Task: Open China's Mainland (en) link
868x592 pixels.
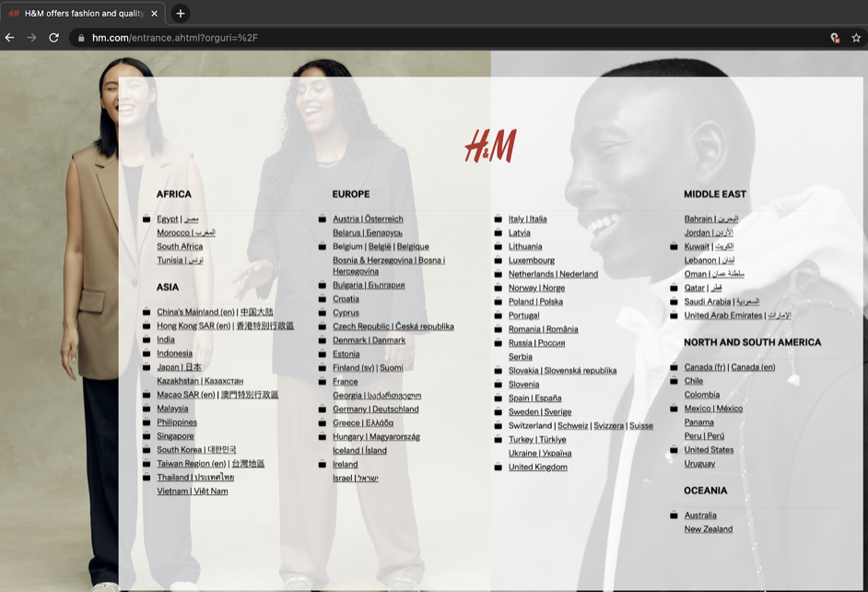Action: click(x=195, y=312)
